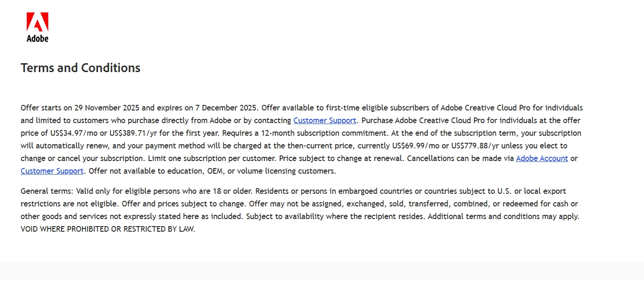This screenshot has width=644, height=286.
Task: Click the Adobe wordmark under the logo
Action: pyautogui.click(x=37, y=38)
